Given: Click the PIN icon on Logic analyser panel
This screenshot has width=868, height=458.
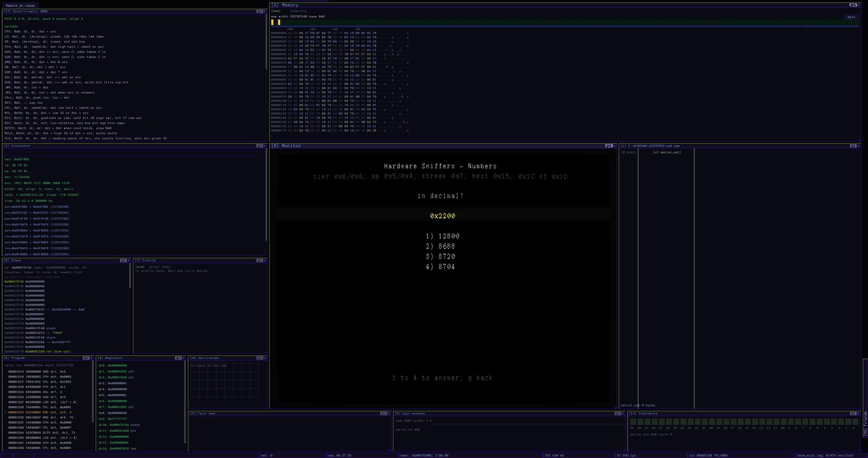Looking at the screenshot, I should pyautogui.click(x=618, y=413).
